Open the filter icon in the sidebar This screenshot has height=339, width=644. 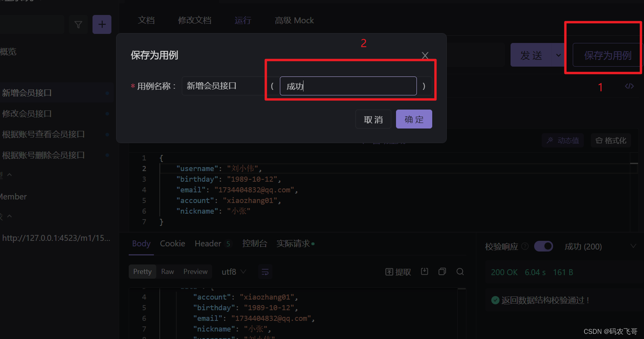point(78,25)
